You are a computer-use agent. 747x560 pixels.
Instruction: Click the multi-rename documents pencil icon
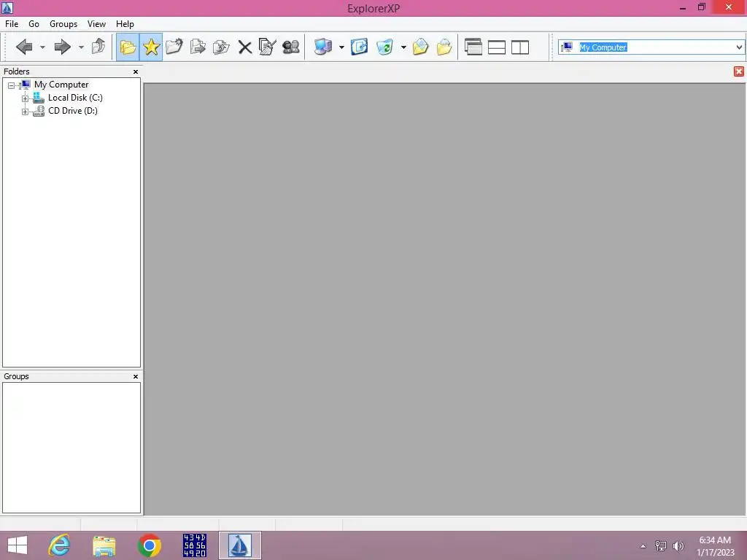tap(267, 47)
